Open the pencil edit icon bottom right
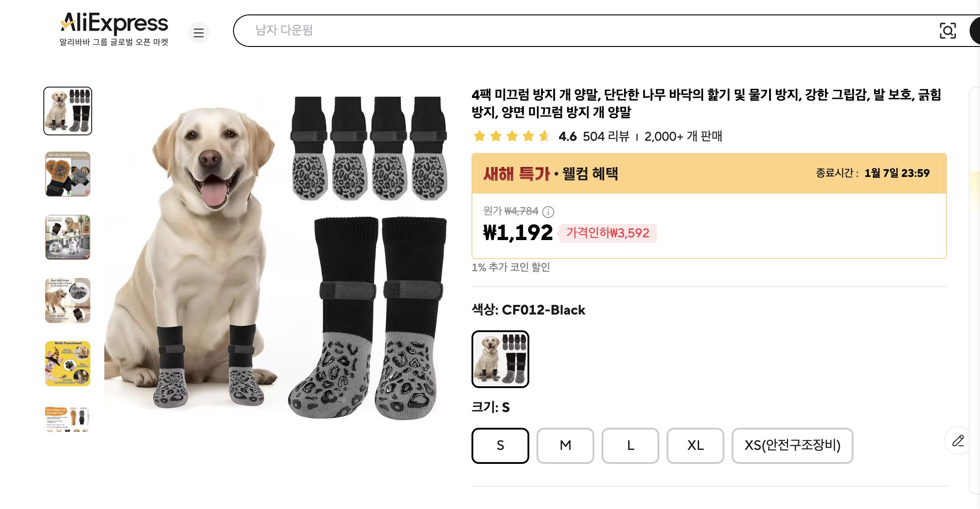 [x=957, y=440]
